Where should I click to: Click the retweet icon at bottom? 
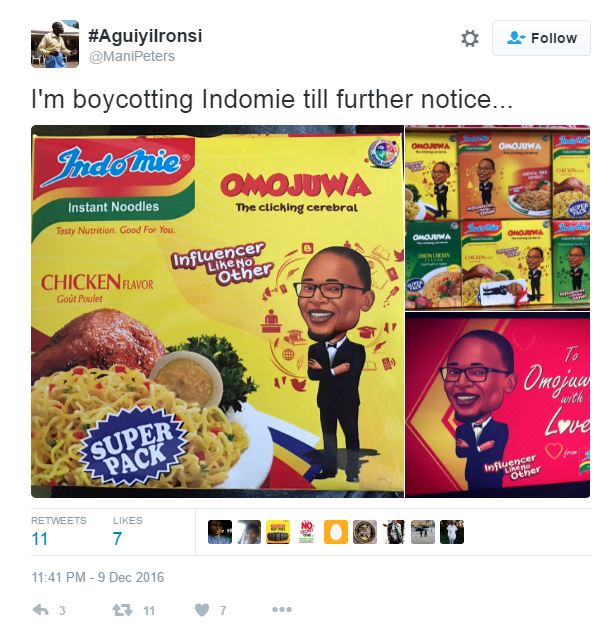[x=122, y=610]
